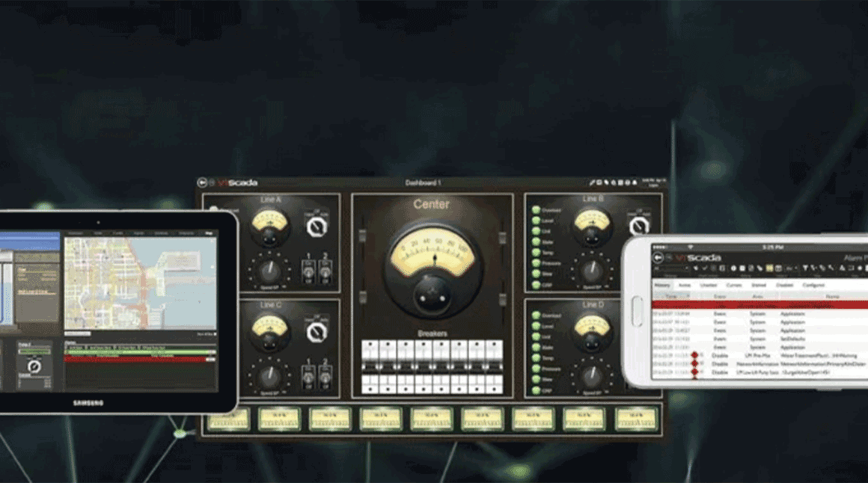Click the Line D analog meter gauge
Image resolution: width=868 pixels, height=483 pixels.
pos(592,333)
